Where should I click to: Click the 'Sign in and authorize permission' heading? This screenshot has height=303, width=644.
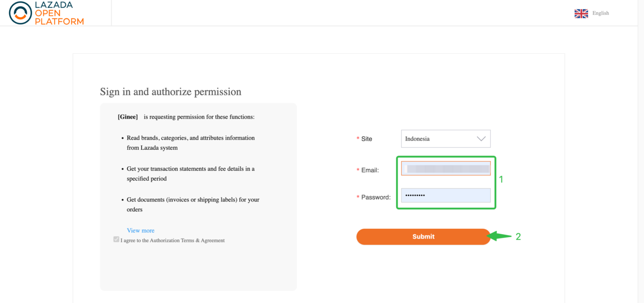tap(171, 92)
